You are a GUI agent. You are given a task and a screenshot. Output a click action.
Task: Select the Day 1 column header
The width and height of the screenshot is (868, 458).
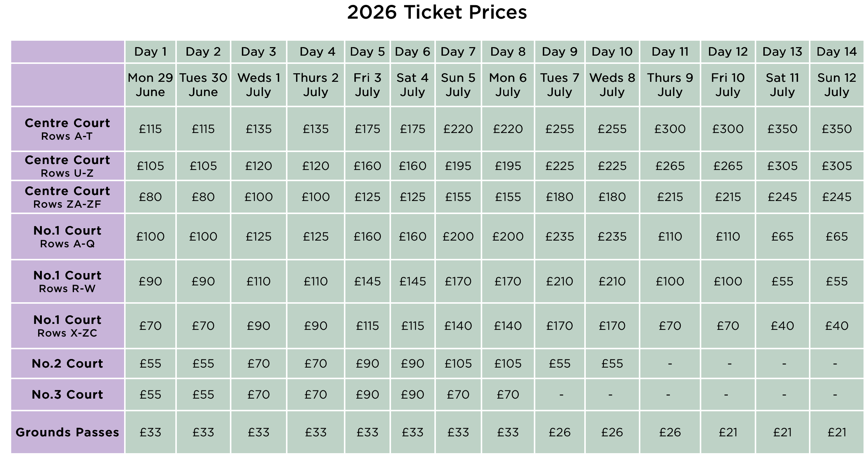click(x=150, y=52)
